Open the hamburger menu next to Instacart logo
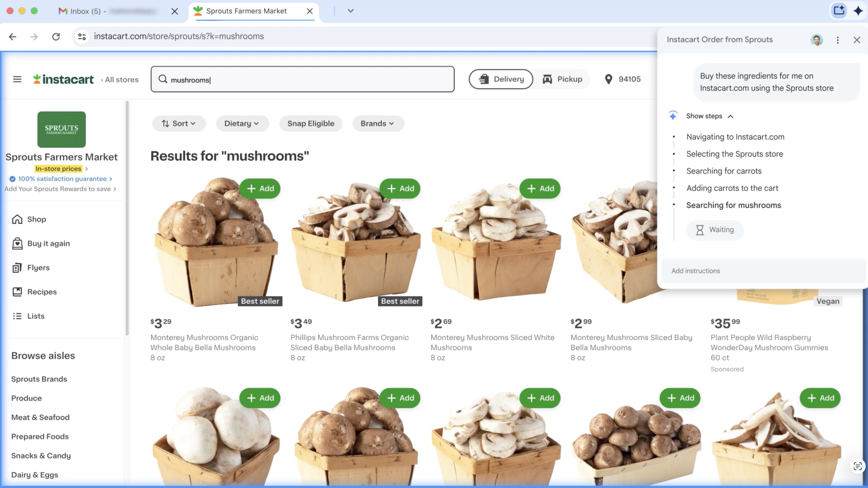Image resolution: width=868 pixels, height=488 pixels. coord(17,79)
